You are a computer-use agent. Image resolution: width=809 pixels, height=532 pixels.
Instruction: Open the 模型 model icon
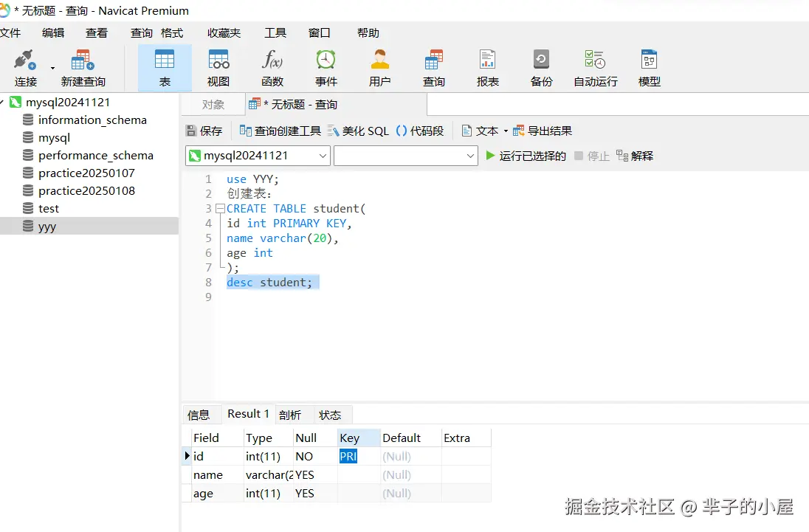(649, 68)
